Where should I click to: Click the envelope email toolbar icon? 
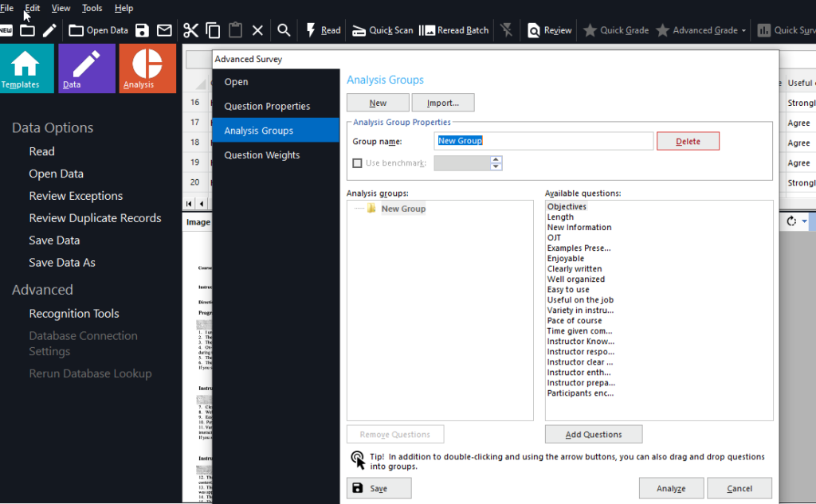pos(164,30)
